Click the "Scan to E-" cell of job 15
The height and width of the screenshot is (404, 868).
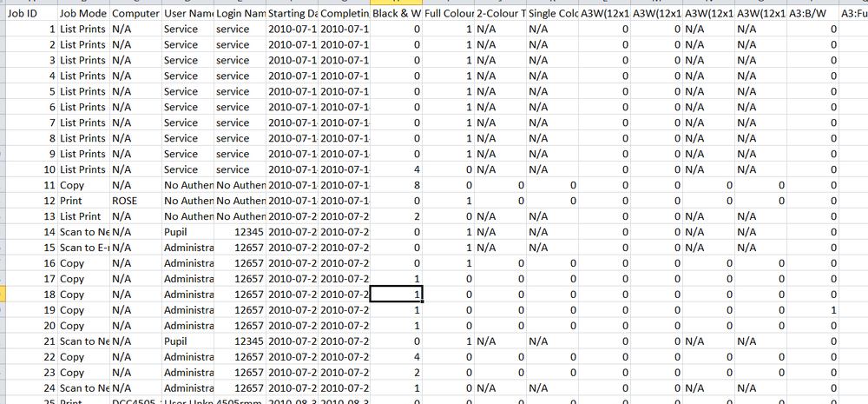[83, 247]
